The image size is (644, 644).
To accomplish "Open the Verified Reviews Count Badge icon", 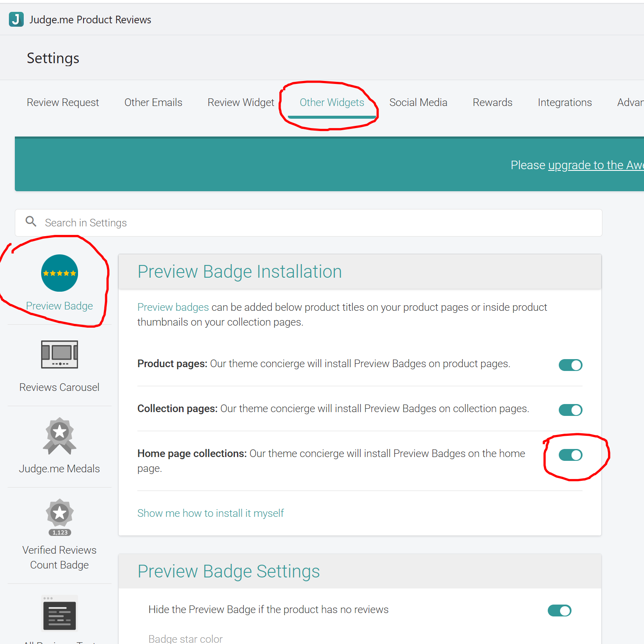I will coord(59,517).
